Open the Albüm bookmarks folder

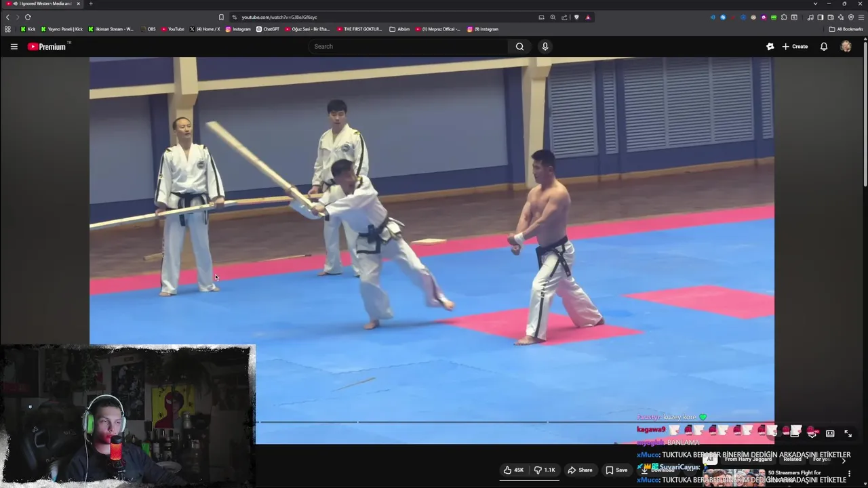point(399,29)
